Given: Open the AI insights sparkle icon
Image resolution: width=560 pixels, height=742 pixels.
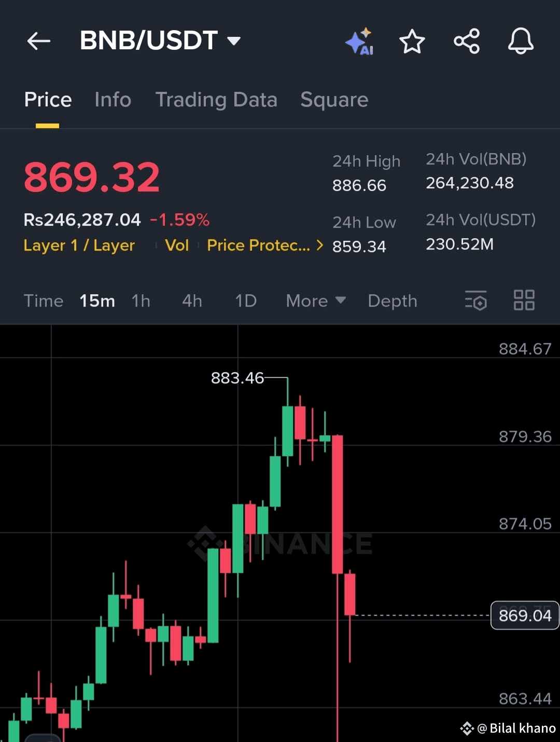Looking at the screenshot, I should [x=359, y=41].
